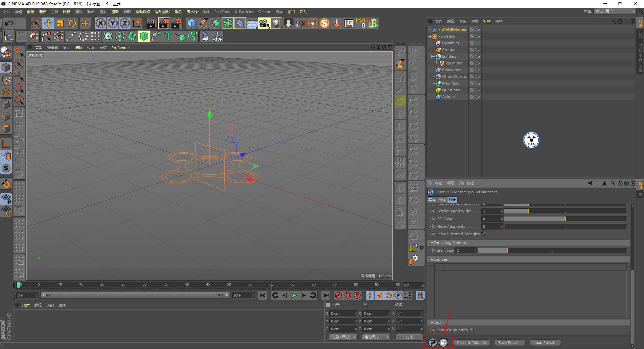Click the Undo arrow icon
The height and width of the screenshot is (349, 644).
pyautogui.click(x=9, y=23)
